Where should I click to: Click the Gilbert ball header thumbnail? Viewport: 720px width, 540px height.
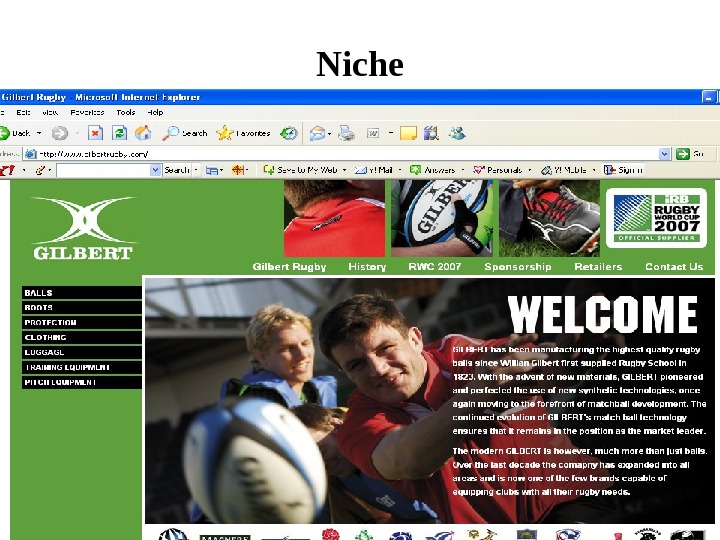click(x=442, y=218)
